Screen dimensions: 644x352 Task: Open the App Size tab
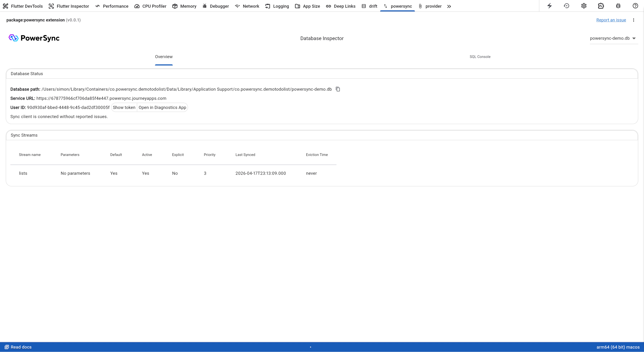click(x=308, y=6)
